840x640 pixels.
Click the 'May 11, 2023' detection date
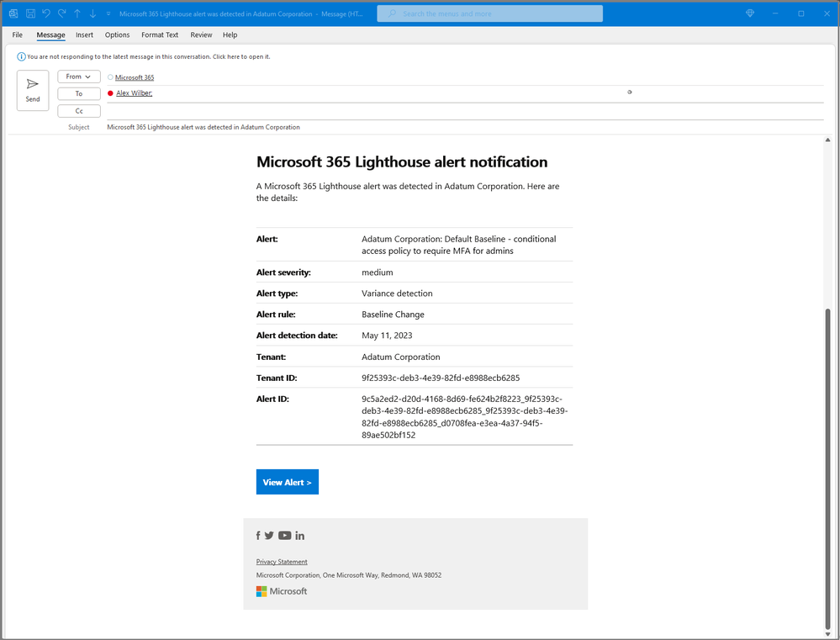coord(387,336)
